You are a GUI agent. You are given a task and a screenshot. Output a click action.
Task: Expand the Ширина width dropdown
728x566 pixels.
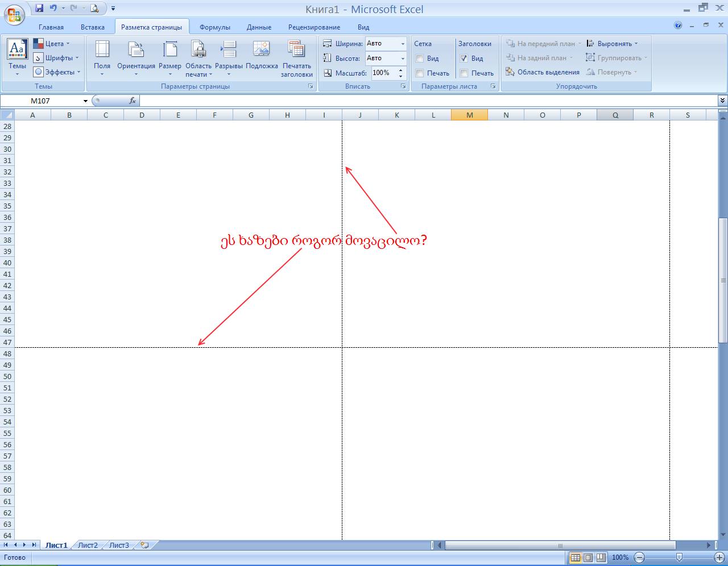click(403, 44)
